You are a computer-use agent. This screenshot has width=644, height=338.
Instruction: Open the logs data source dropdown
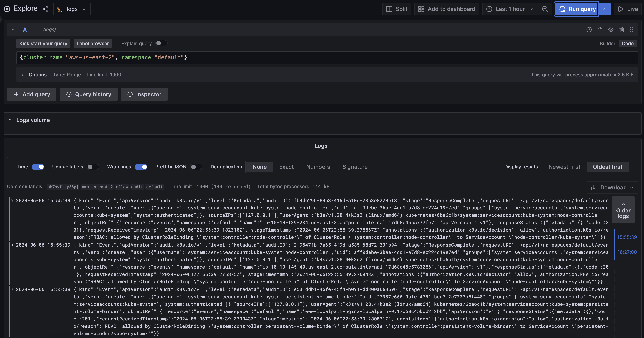[x=72, y=9]
